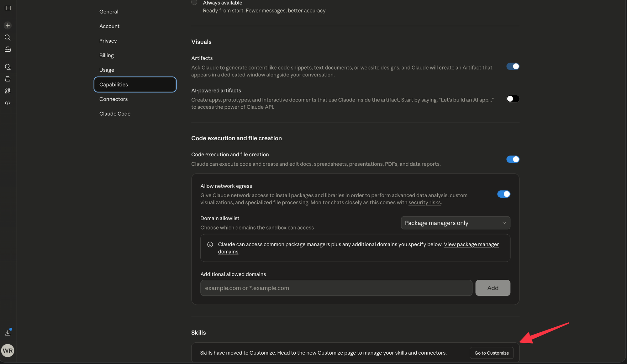Open the security risks link
The width and height of the screenshot is (627, 364).
click(x=424, y=203)
